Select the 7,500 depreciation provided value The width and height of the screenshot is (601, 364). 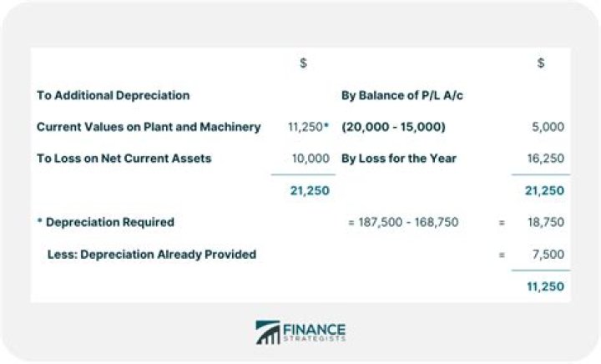point(548,255)
